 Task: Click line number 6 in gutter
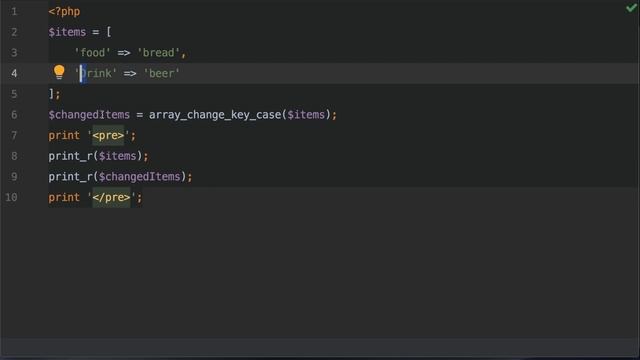tap(14, 115)
